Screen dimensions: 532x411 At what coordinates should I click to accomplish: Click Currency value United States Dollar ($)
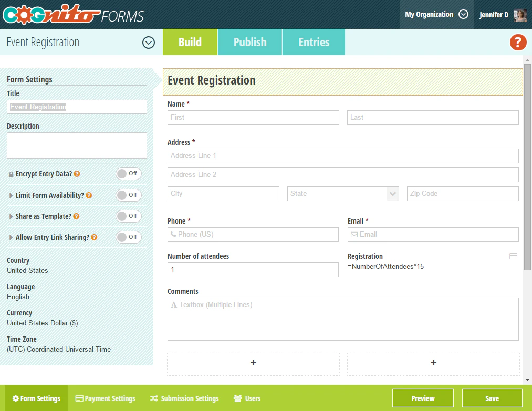(x=43, y=323)
